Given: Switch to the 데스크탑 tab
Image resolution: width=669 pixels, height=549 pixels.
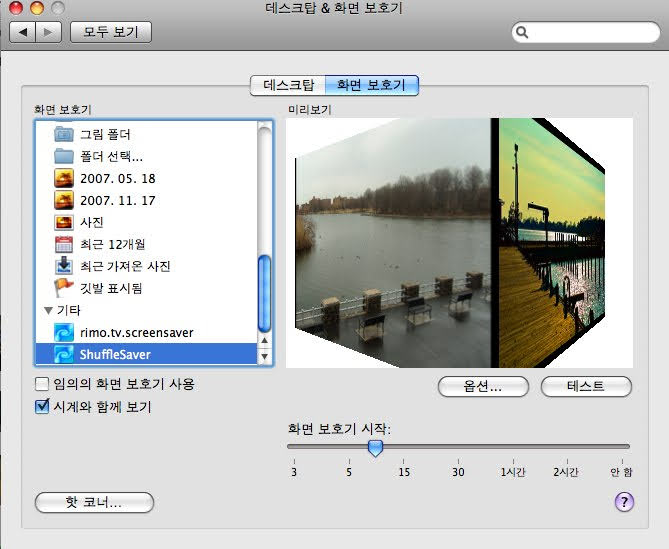Looking at the screenshot, I should 288,85.
